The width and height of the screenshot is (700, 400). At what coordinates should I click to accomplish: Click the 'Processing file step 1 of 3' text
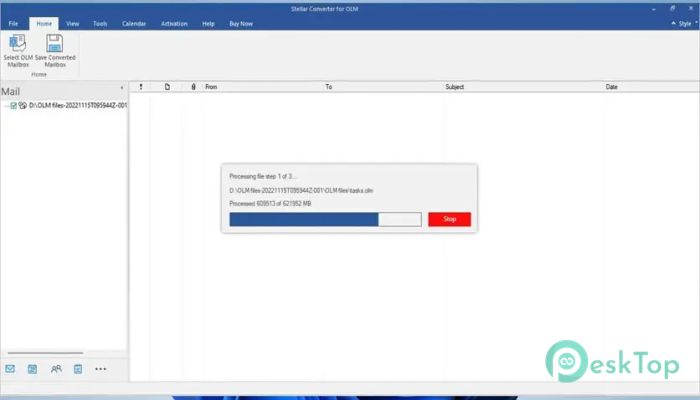(262, 176)
